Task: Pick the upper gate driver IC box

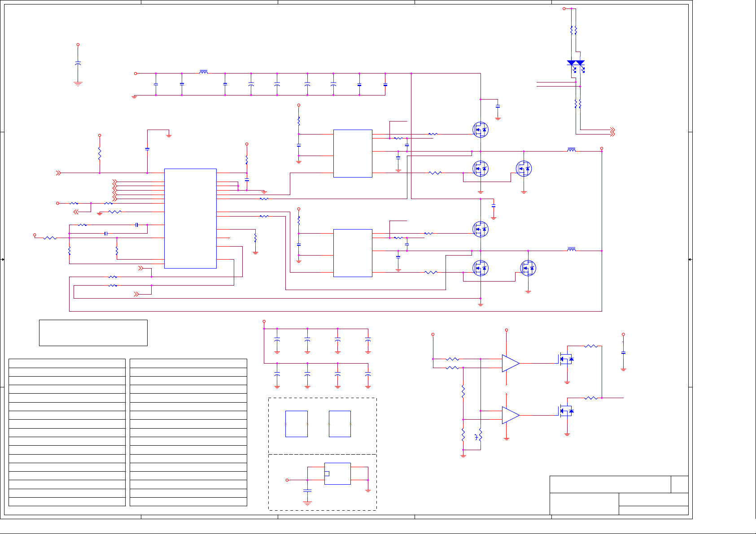Action: click(353, 153)
